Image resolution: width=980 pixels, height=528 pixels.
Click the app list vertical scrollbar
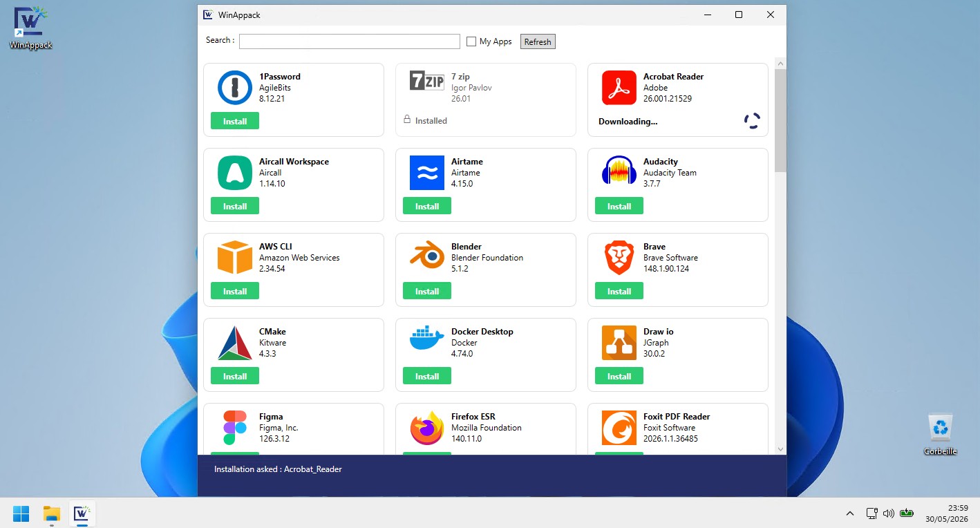tap(780, 120)
